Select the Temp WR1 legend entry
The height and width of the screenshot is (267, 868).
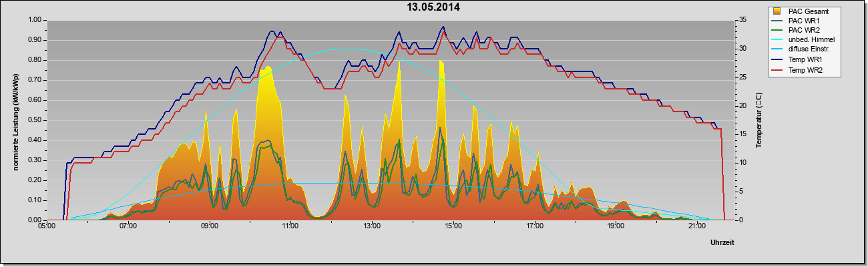pyautogui.click(x=803, y=61)
